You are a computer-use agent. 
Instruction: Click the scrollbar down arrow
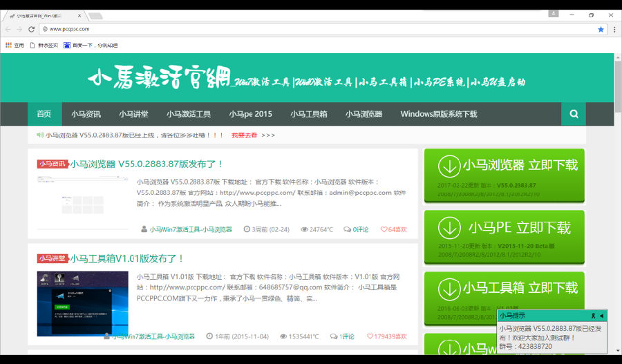click(618, 350)
